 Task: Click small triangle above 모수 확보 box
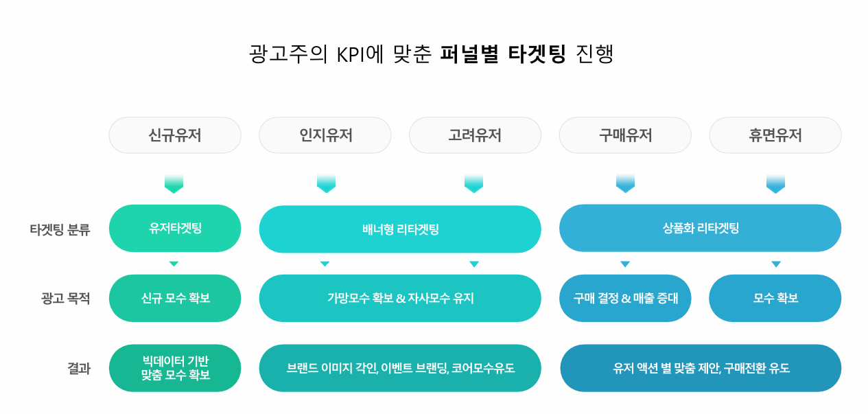pos(775,264)
